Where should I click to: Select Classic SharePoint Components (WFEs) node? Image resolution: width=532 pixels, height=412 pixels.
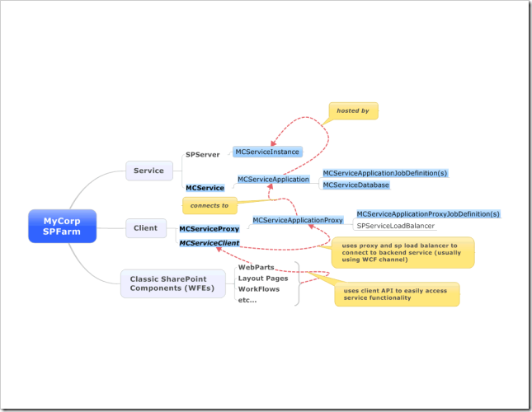click(173, 283)
